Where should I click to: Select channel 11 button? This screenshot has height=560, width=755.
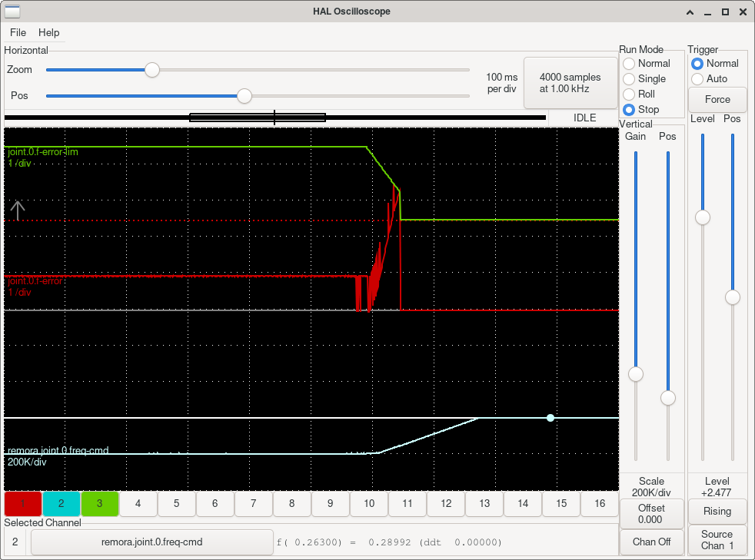407,504
